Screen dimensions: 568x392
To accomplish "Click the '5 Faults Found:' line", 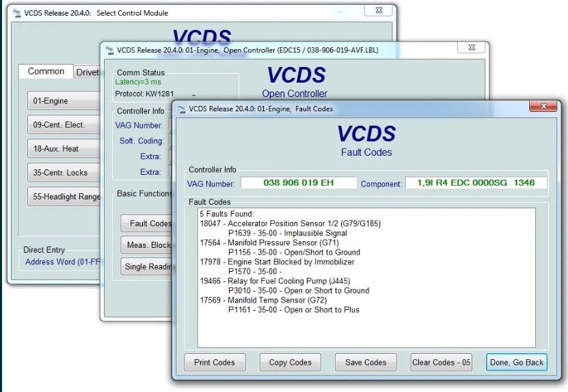I will (227, 214).
